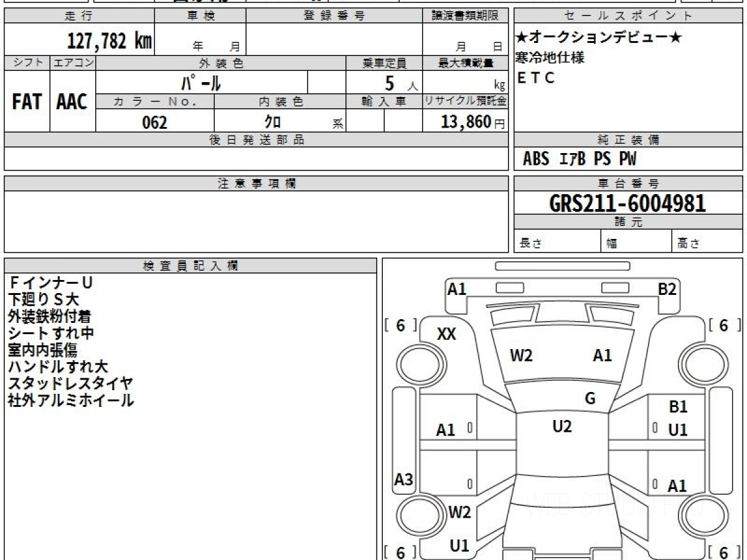Image resolution: width=747 pixels, height=560 pixels.
Task: Click the Fインナー U inspector note
Action: 50,283
